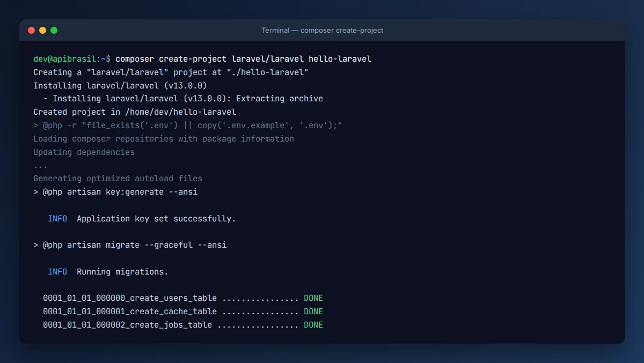Click DONE status for create_jobs_table
Screen dimensions: 644x363
click(x=313, y=325)
